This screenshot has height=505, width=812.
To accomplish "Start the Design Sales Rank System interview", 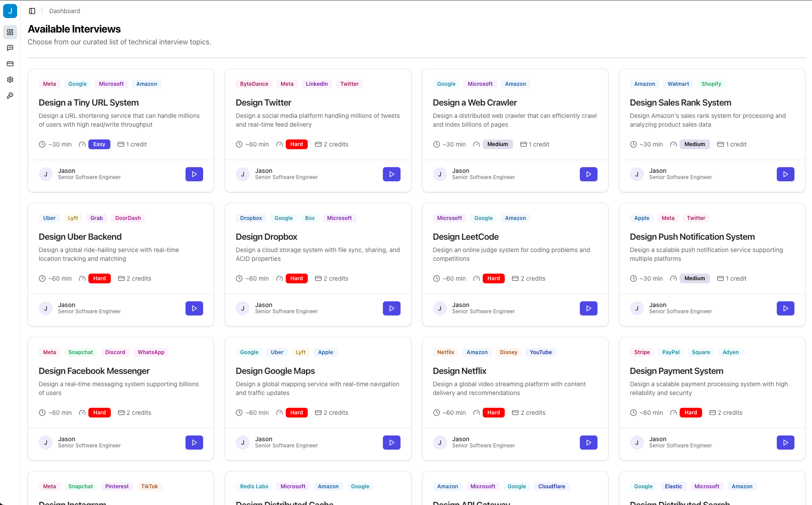I will [x=786, y=174].
